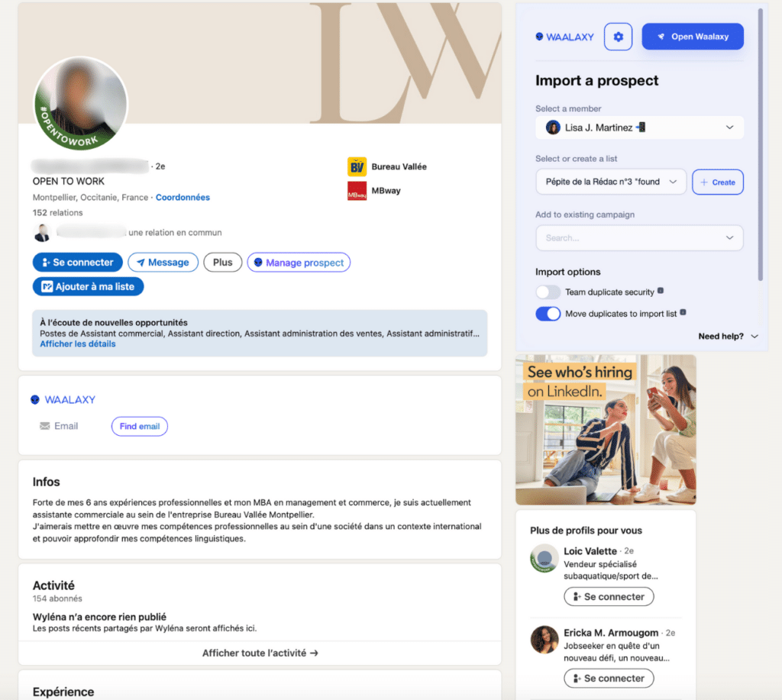Viewport: 782px width, 700px height.
Task: Open the Add to existing campaign dropdown
Action: [639, 238]
